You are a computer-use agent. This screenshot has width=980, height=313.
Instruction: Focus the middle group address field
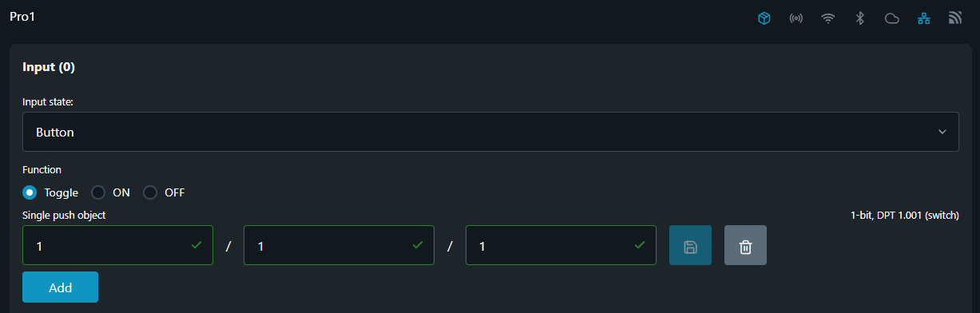tap(339, 245)
